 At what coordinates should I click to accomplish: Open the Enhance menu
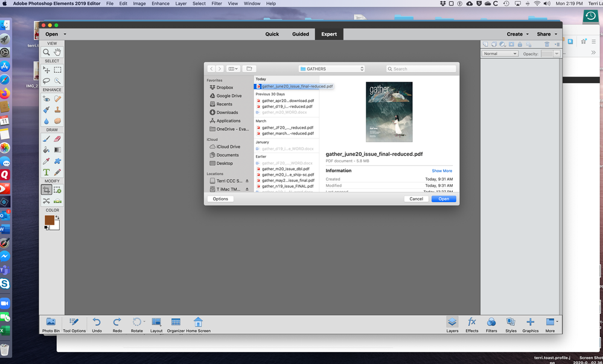[161, 4]
